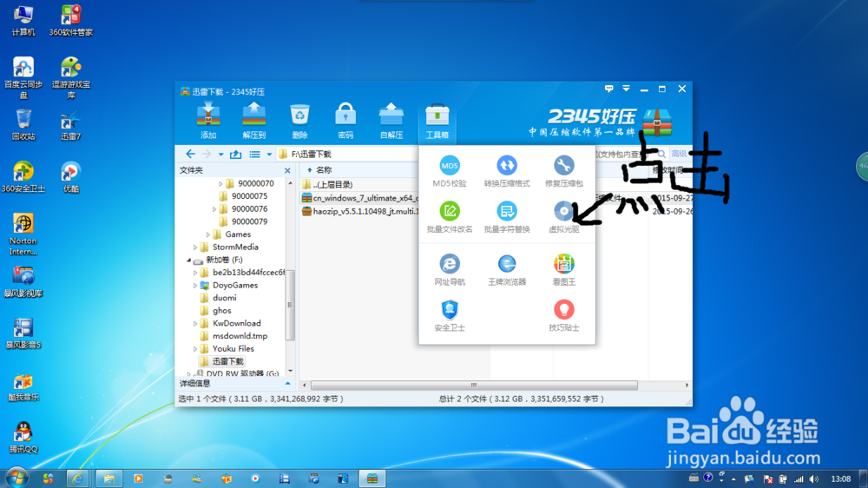
Task: Open 虚拟光驱 virtual drive tool
Action: pyautogui.click(x=563, y=216)
